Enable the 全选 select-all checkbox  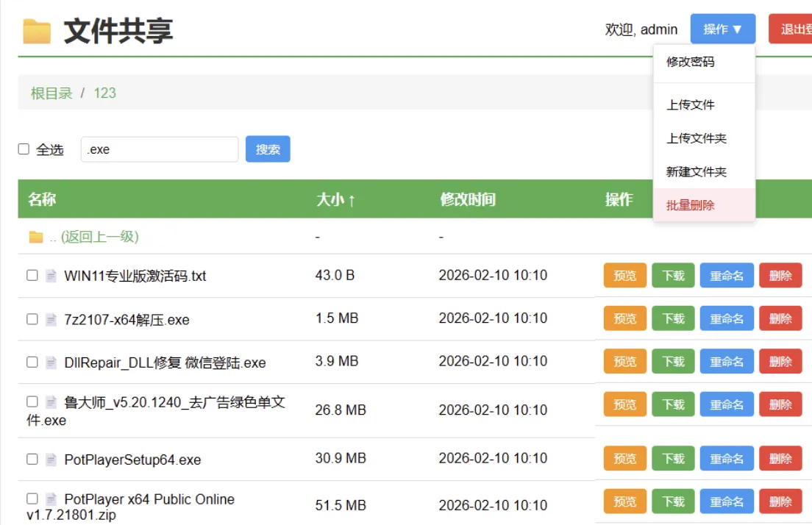[x=23, y=149]
